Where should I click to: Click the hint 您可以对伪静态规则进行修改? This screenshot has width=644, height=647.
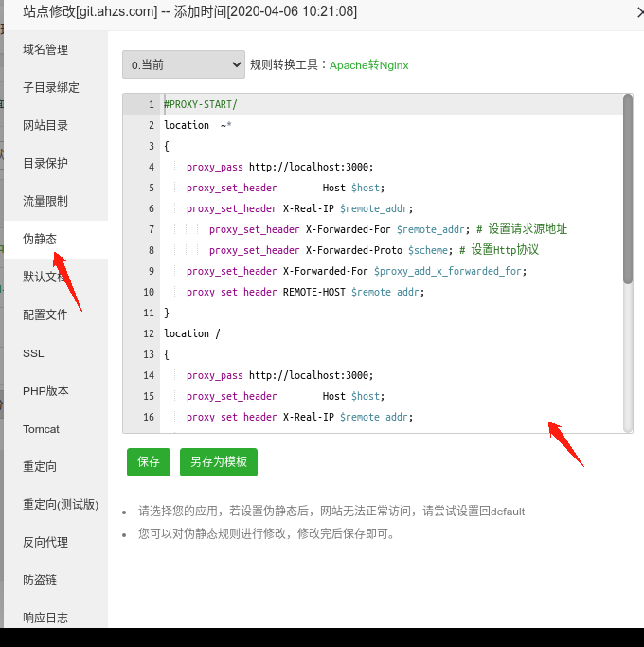point(266,534)
